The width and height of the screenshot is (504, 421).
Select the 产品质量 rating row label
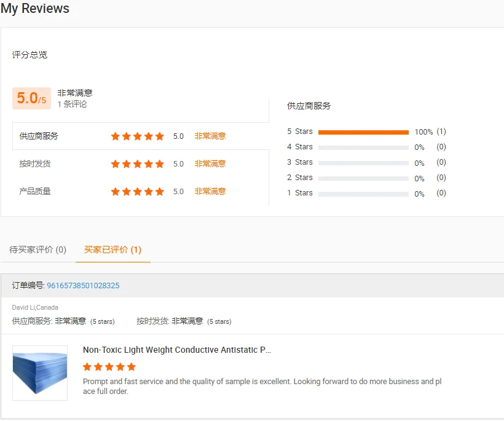[x=35, y=192]
